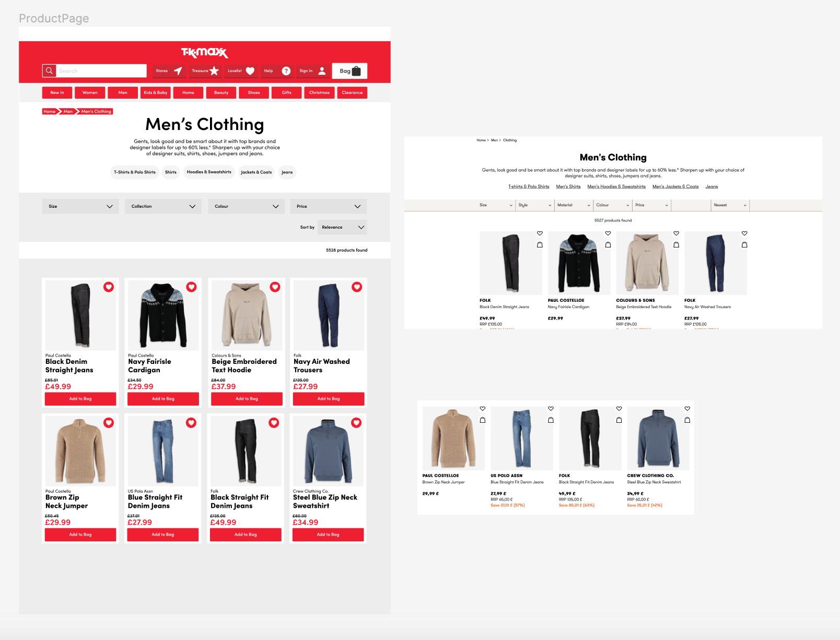Toggle heart on Steel Blue Zip Neck Sweatshirt card
The width and height of the screenshot is (840, 640).
[x=356, y=423]
